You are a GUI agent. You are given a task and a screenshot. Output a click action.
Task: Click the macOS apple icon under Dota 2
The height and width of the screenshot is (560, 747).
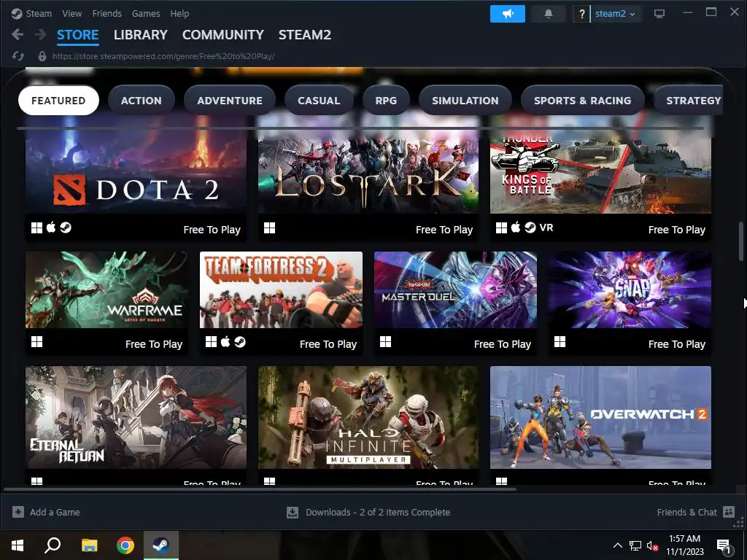pos(51,227)
